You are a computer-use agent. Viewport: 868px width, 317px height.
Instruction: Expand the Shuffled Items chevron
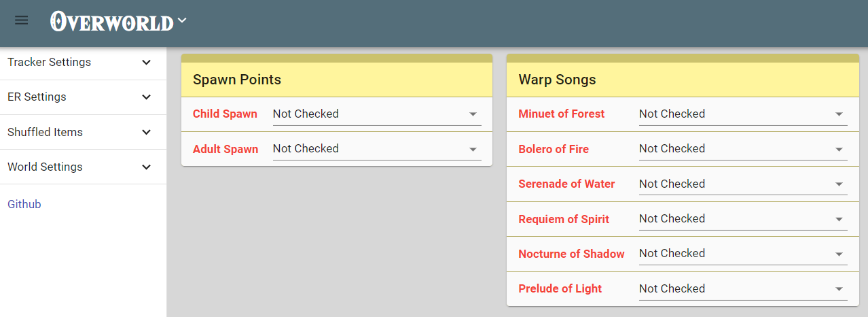(146, 132)
